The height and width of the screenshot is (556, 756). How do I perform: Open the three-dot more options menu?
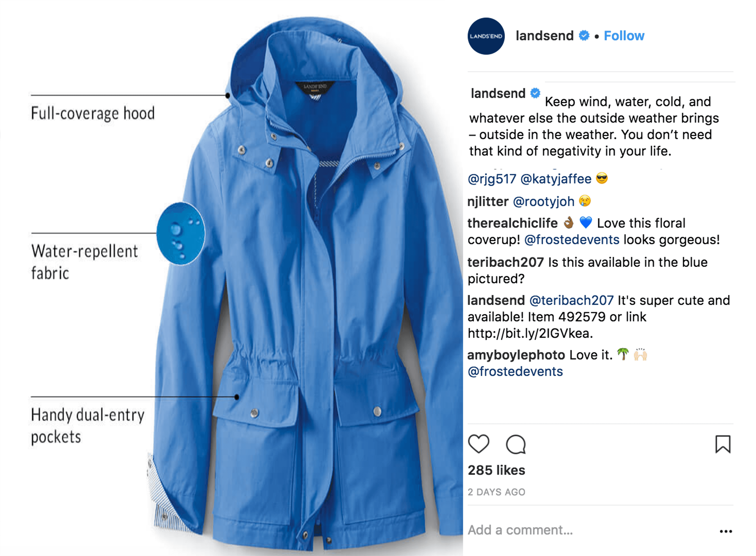pos(726,531)
